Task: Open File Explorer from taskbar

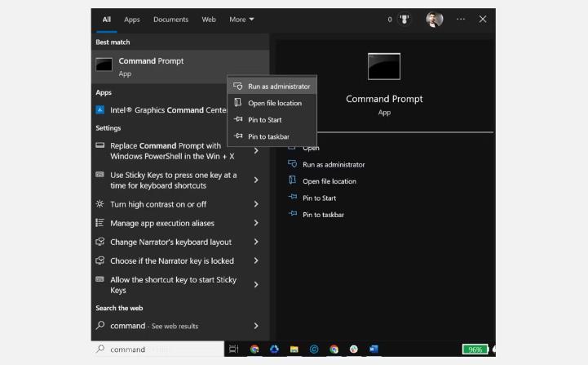Action: pyautogui.click(x=294, y=349)
